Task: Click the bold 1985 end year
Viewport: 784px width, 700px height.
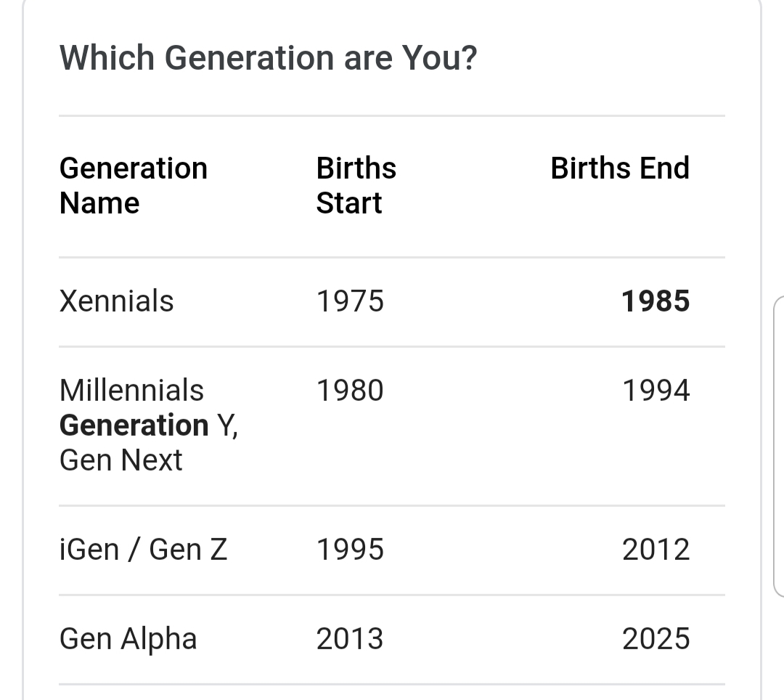Action: 656,301
